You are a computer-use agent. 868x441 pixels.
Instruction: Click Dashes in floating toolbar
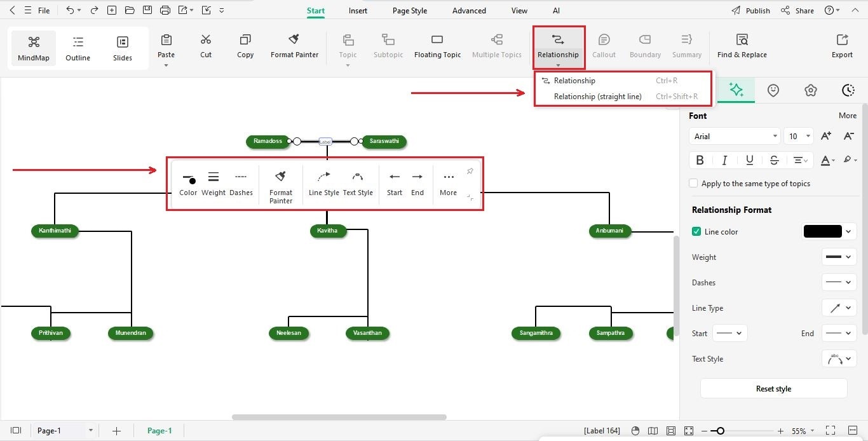tap(241, 184)
